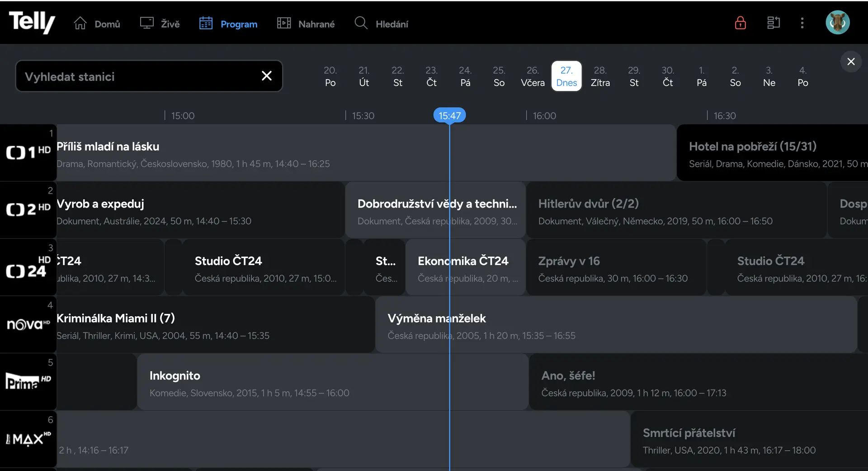The image size is (868, 471).
Task: Select day 2. So
Action: pos(736,76)
